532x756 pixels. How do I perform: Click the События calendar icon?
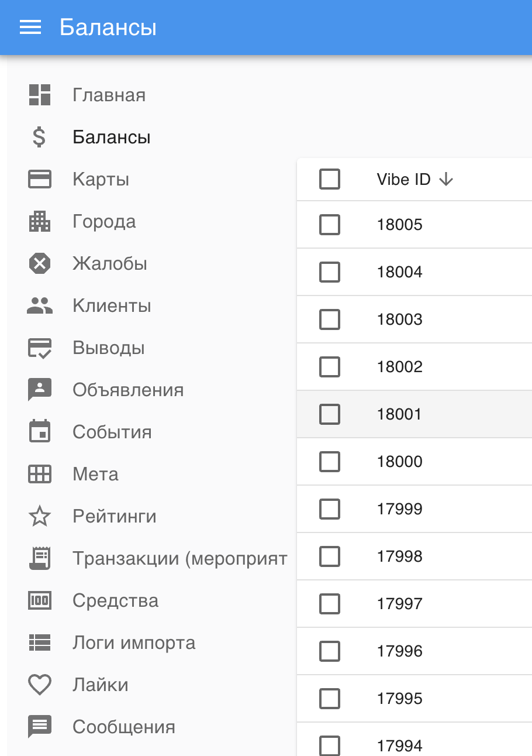point(40,432)
